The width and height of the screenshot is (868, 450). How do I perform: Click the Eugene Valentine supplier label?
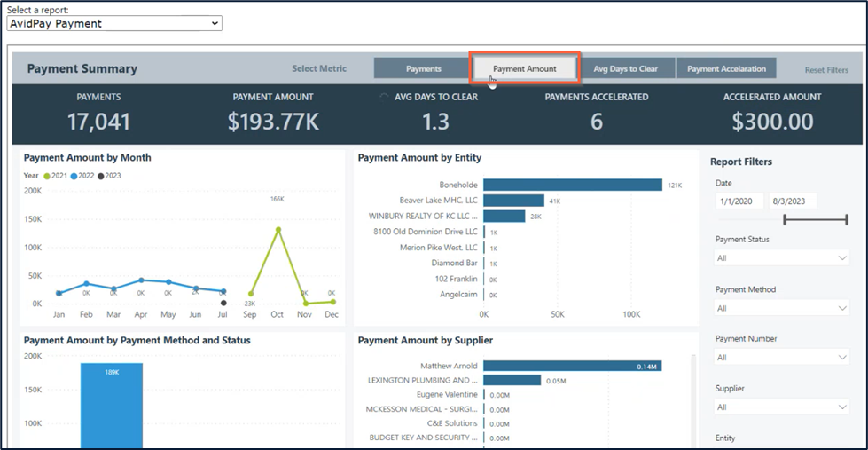[x=447, y=395]
